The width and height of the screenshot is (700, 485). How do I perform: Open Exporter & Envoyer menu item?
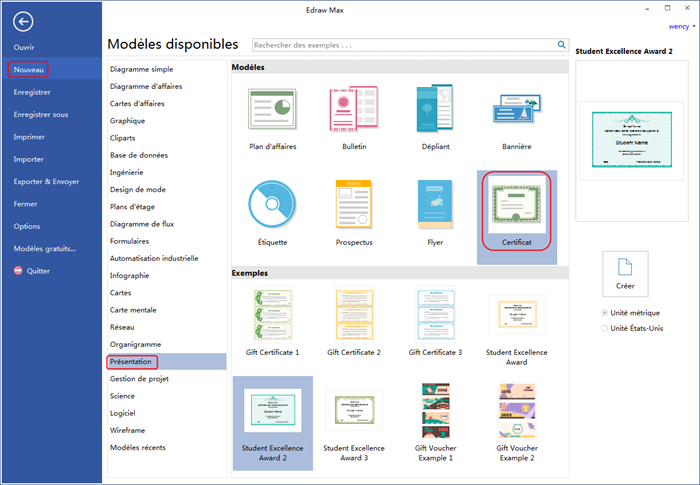click(46, 181)
